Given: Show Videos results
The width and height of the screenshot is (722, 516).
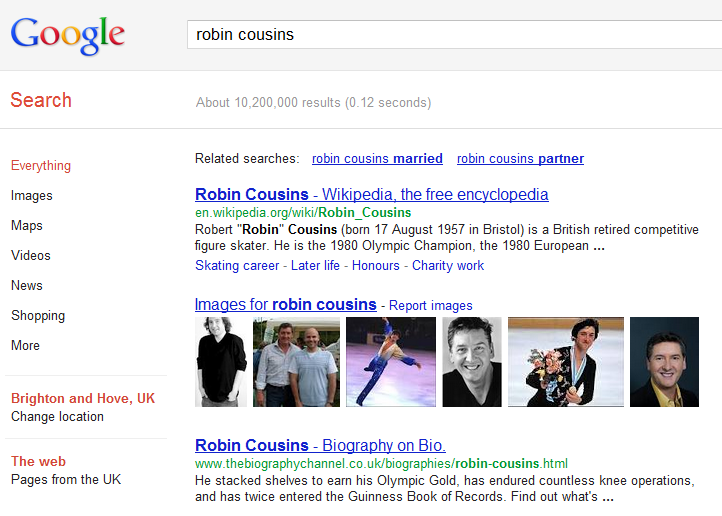Looking at the screenshot, I should (31, 256).
